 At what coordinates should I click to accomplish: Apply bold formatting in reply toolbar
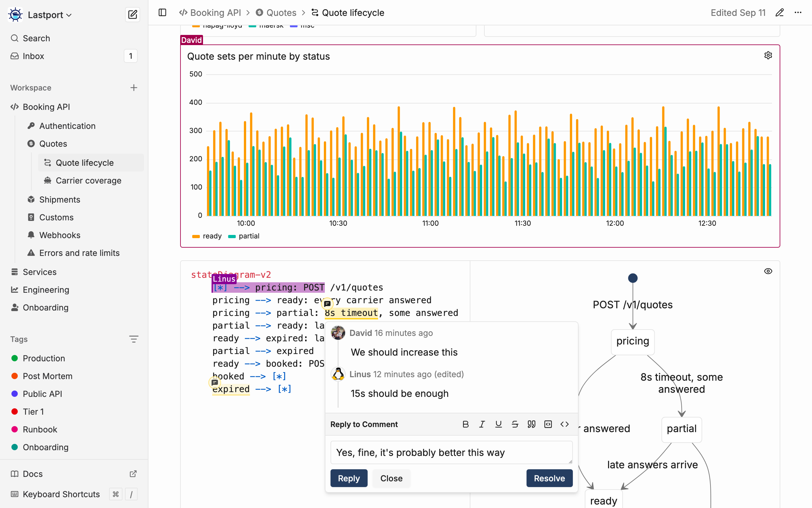[465, 424]
